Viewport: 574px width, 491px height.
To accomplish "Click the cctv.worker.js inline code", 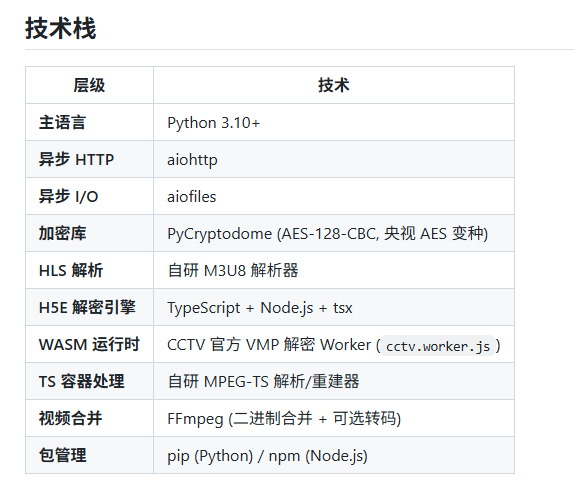I will pyautogui.click(x=438, y=346).
